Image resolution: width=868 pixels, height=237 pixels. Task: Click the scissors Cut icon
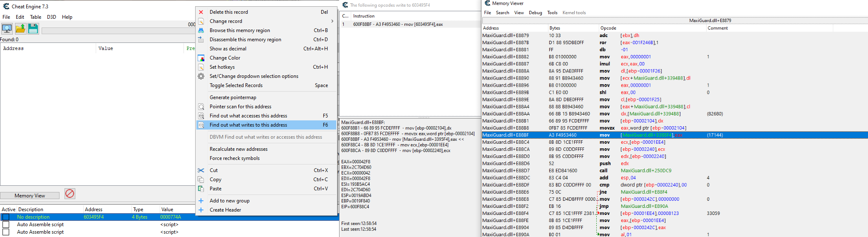201,170
